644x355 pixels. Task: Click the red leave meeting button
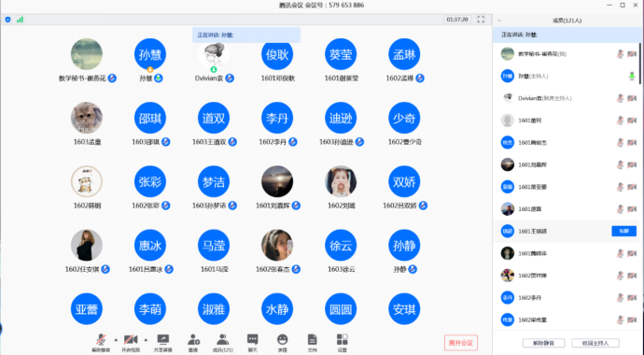click(461, 343)
